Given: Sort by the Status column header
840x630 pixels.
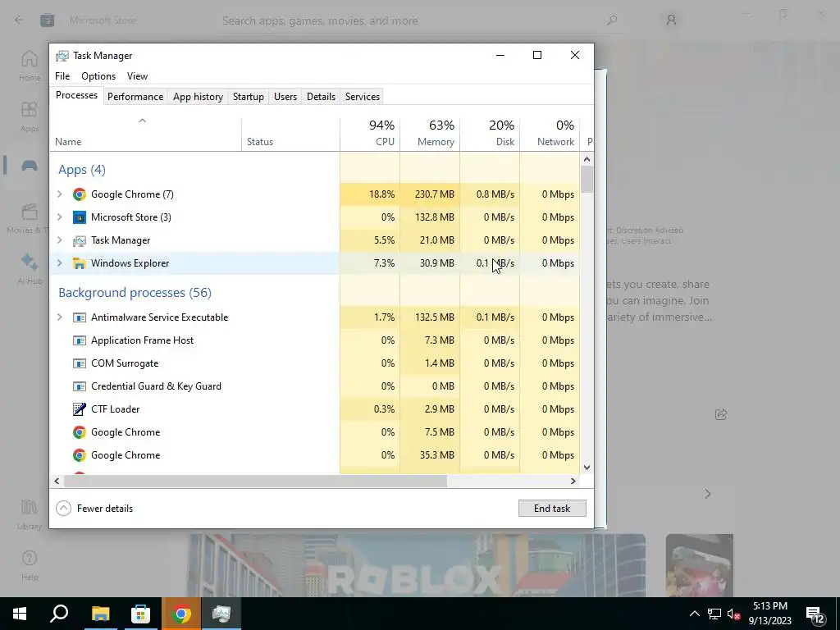Looking at the screenshot, I should (291, 134).
